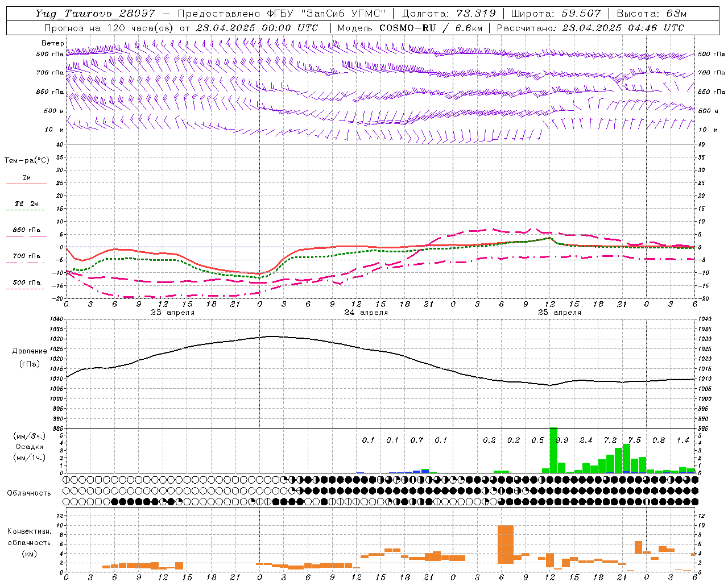Click the Рассчитано: 23.04.2025 04:46 UTC timestamp
Screen dimensions: 728x582
pos(590,28)
